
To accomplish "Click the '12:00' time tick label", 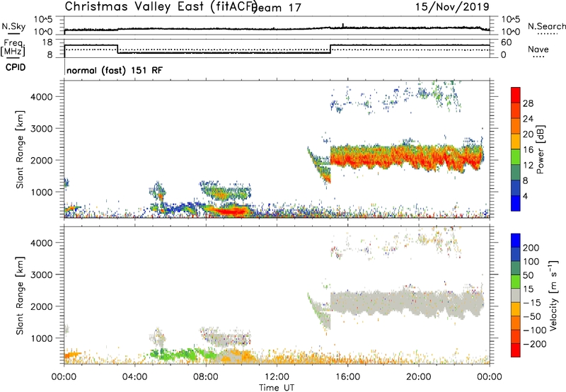I will coord(277,377).
